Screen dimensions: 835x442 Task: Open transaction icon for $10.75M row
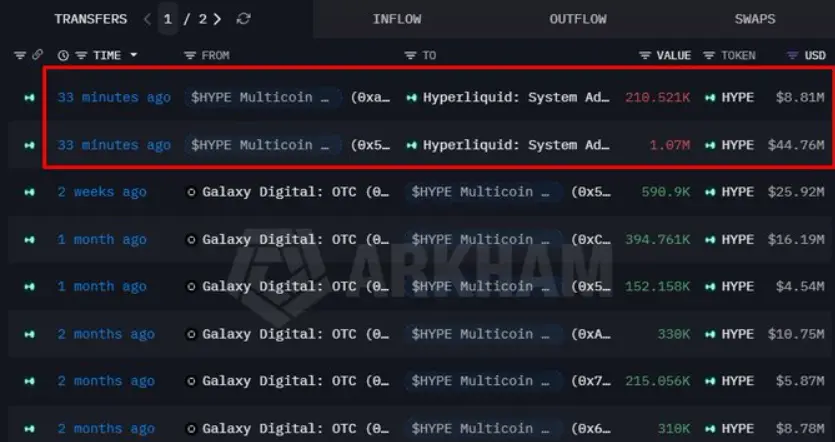(x=29, y=334)
